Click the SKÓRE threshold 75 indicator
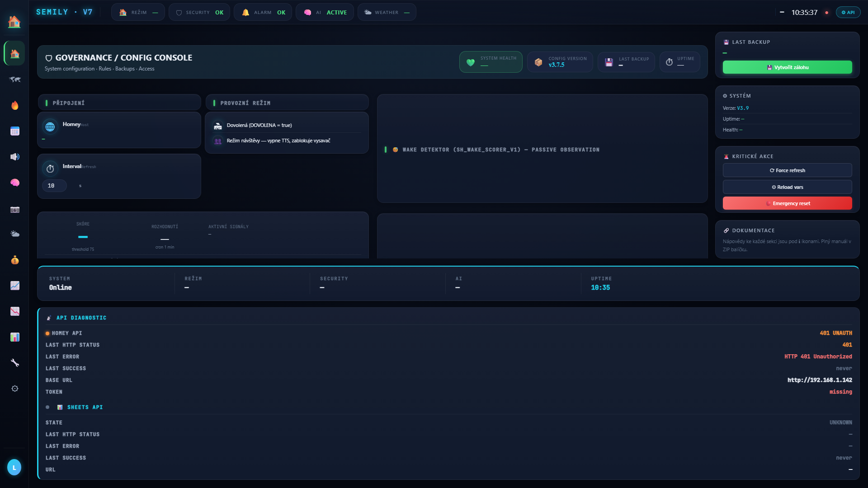The image size is (868, 488). [x=83, y=237]
